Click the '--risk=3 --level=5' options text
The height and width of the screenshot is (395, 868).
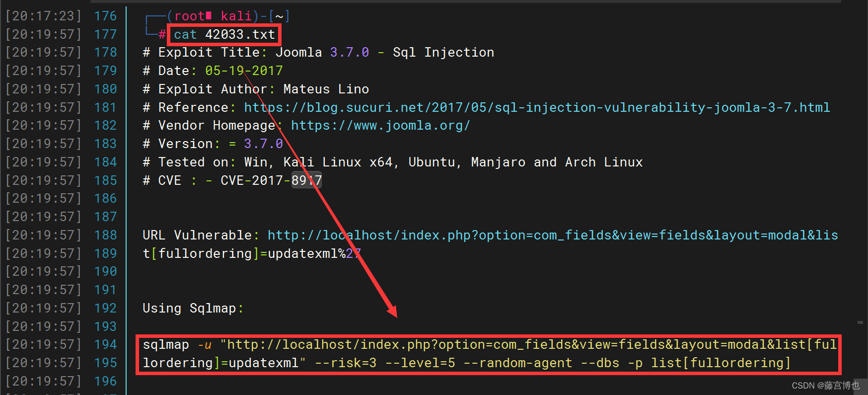385,363
